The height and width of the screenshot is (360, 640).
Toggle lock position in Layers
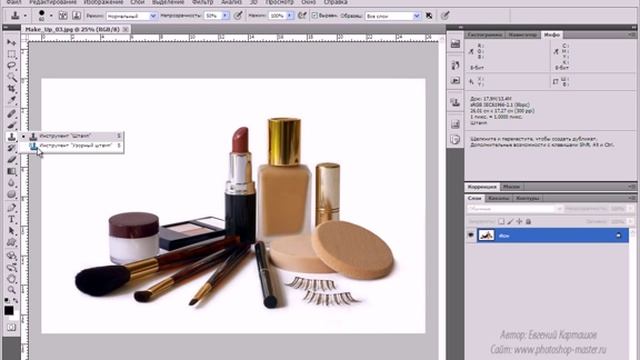pos(519,222)
